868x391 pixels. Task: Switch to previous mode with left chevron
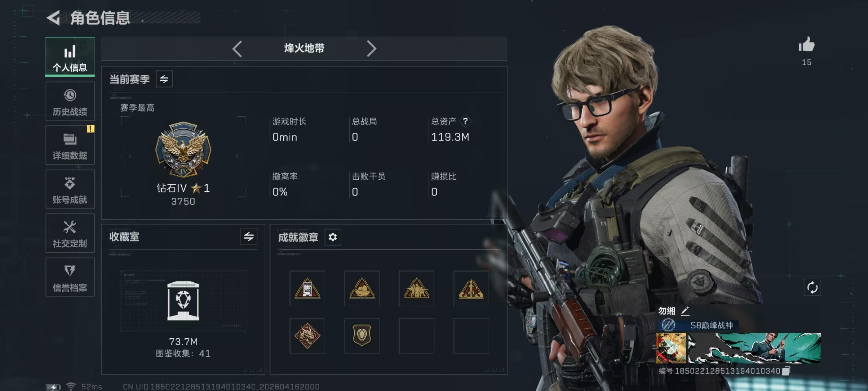tap(237, 49)
